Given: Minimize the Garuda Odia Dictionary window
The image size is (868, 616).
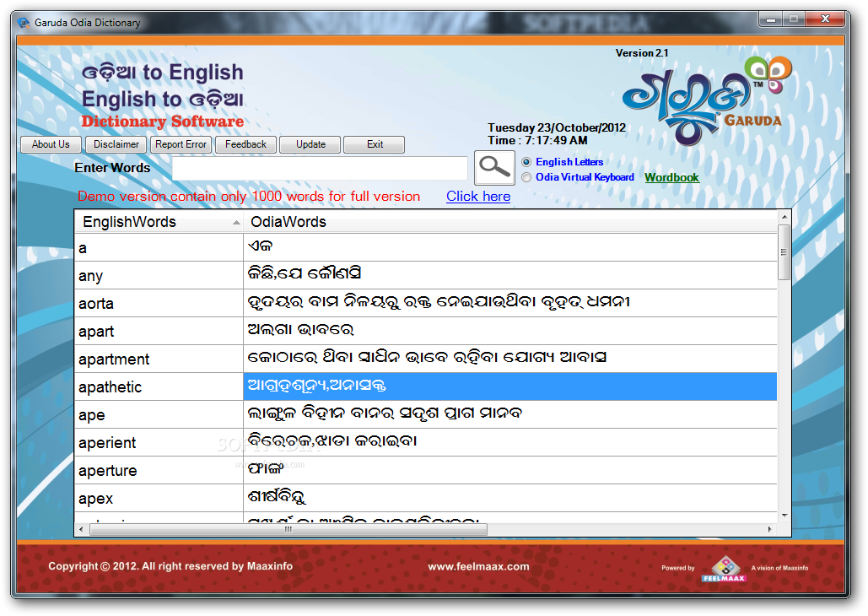Looking at the screenshot, I should click(771, 19).
